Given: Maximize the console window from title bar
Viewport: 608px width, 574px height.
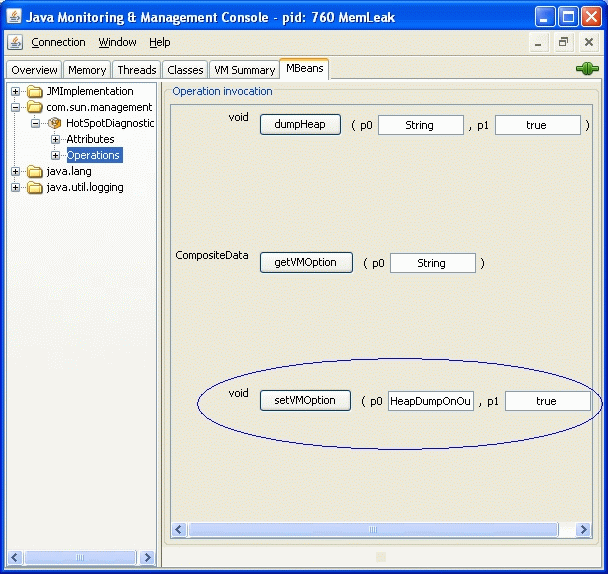Looking at the screenshot, I should click(568, 17).
